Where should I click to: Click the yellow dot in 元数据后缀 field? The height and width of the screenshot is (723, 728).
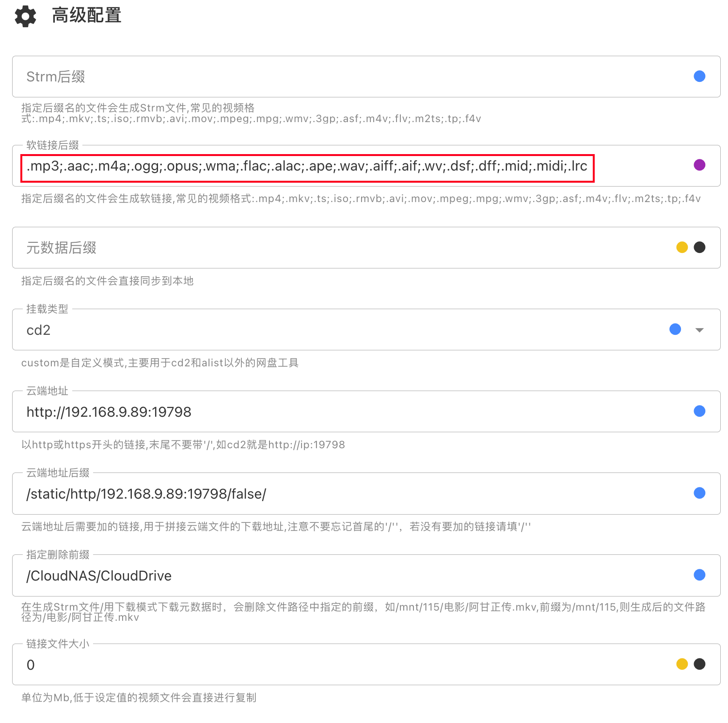(682, 248)
